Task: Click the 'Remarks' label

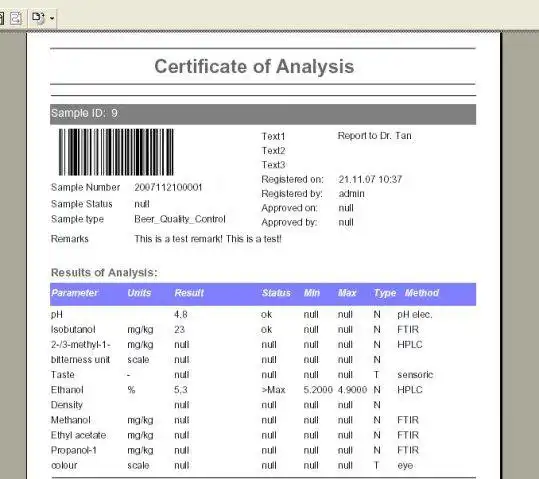Action: tap(70, 239)
